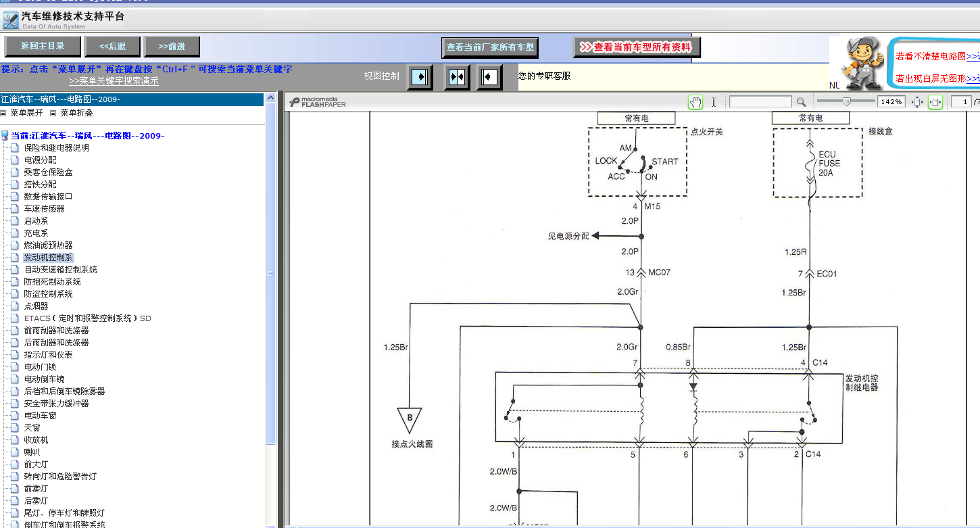Click the FlashPaper zoom slider handle
980x528 pixels.
(x=847, y=102)
